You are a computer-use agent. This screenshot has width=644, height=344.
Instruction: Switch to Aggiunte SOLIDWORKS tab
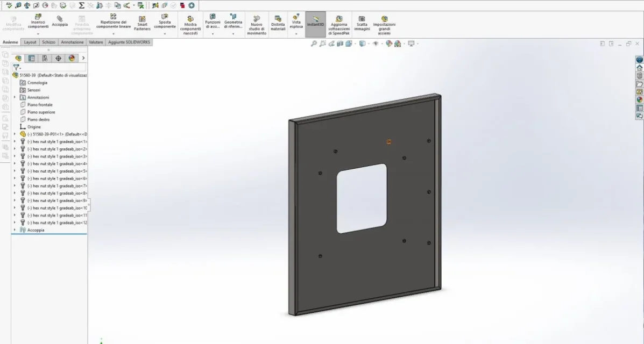coord(129,42)
